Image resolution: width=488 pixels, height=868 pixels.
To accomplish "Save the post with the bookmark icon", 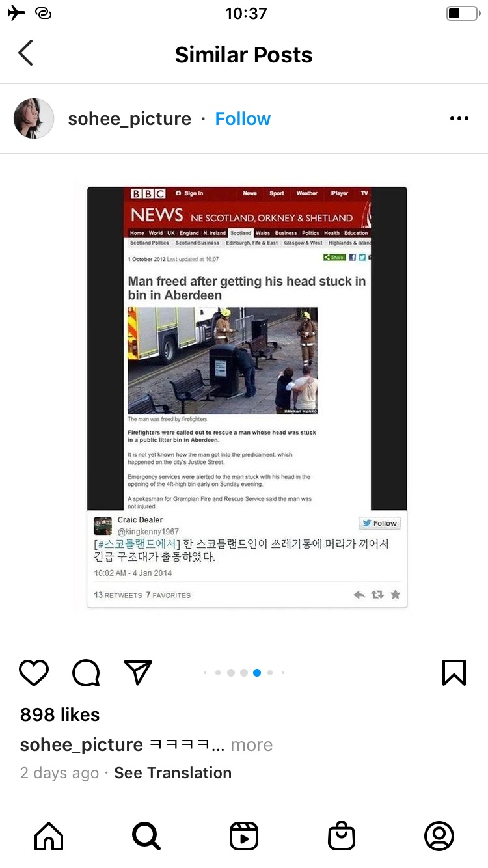I will 454,673.
